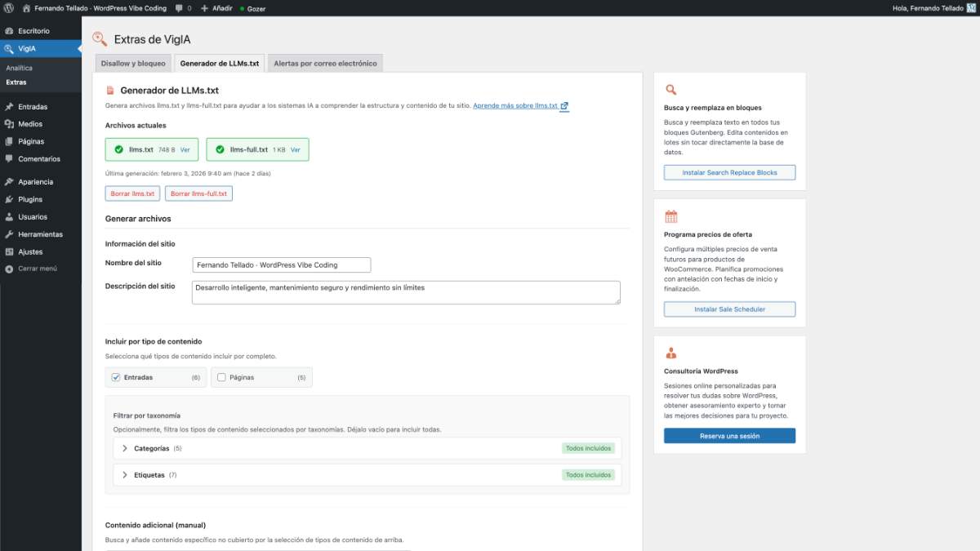Click the Plugins icon in sidebar

9,199
